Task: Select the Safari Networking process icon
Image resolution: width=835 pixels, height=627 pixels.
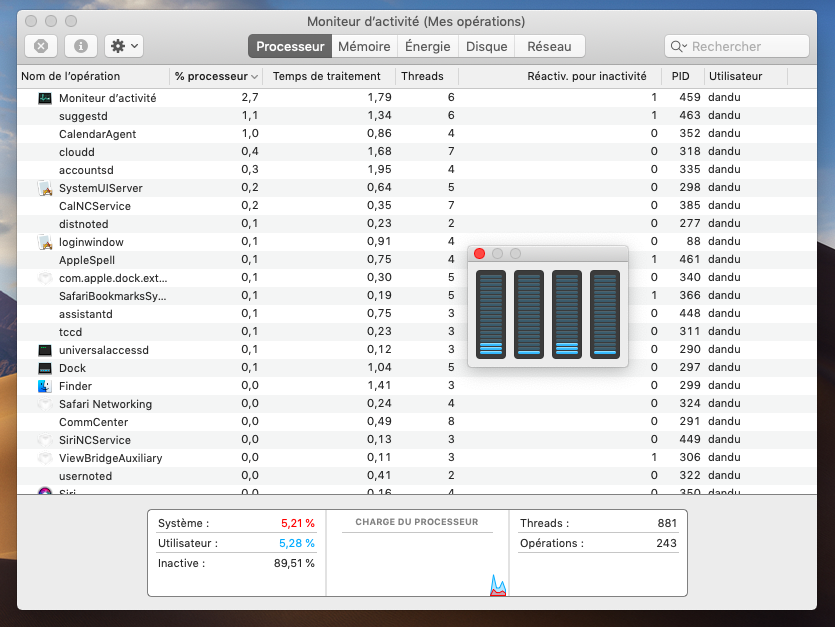Action: click(x=45, y=404)
